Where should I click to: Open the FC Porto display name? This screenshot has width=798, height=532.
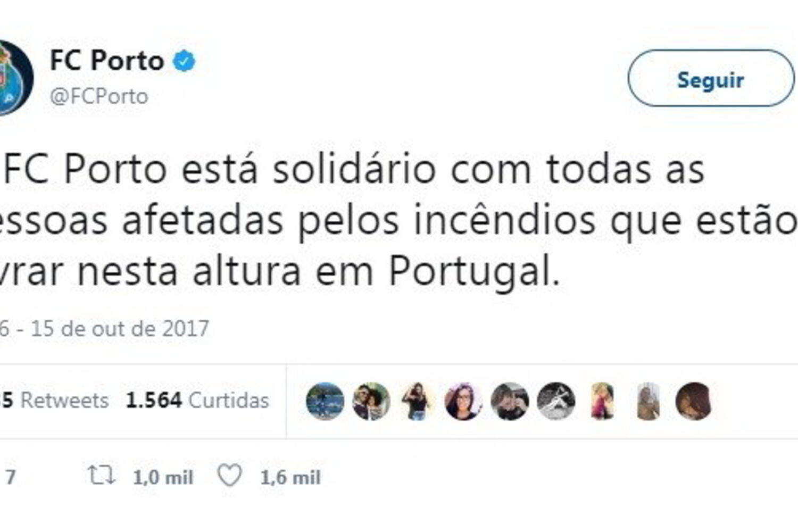(x=106, y=60)
